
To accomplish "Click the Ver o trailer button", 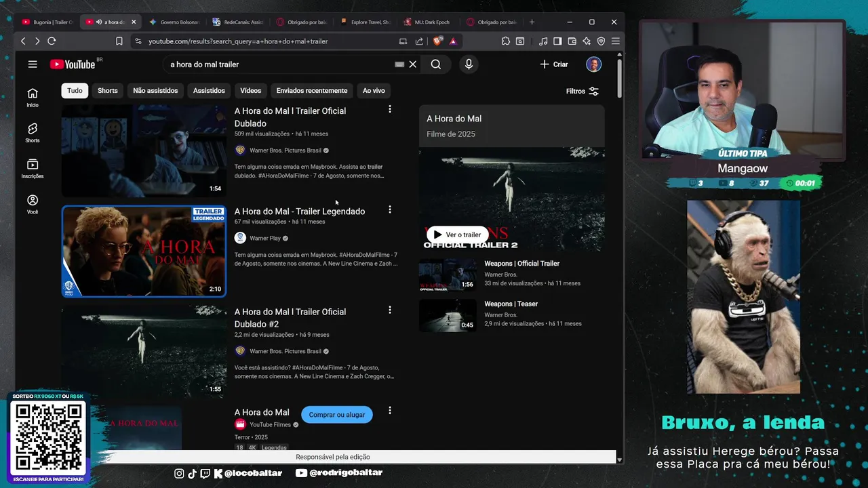I will (x=457, y=235).
